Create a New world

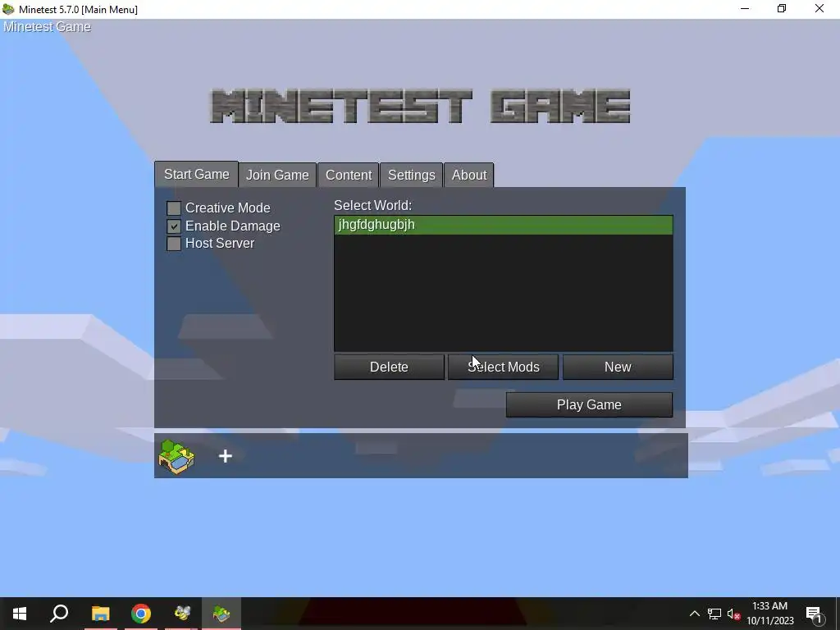tap(618, 367)
